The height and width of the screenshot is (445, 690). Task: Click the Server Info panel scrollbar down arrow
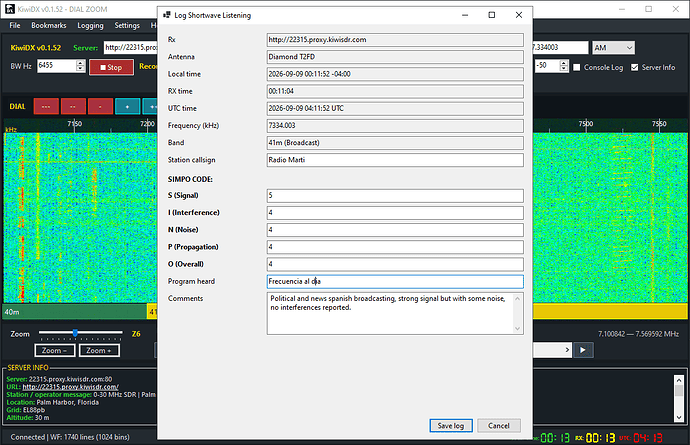click(x=679, y=417)
